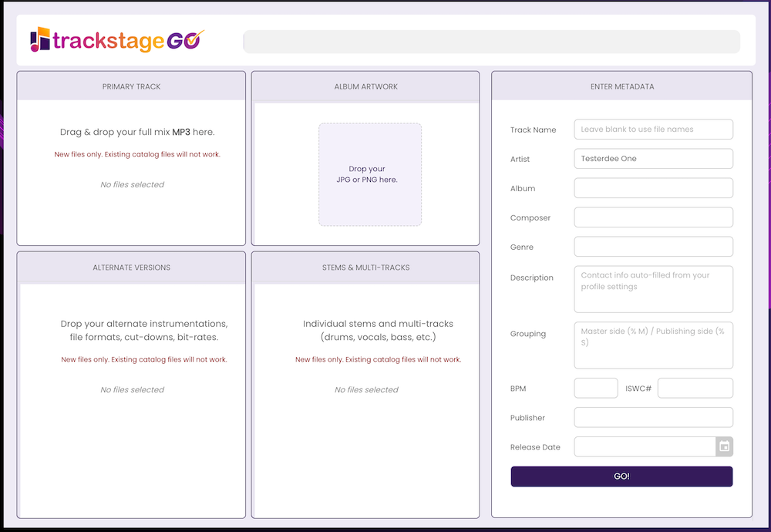Screen dimensions: 771x532
Task: Focus the Track Name input field
Action: pyautogui.click(x=654, y=130)
